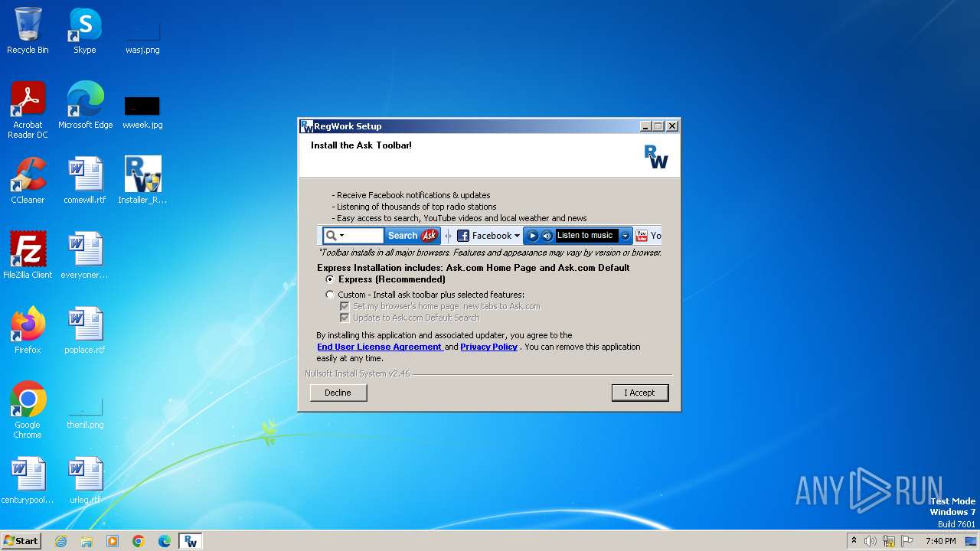Open the End User License Agreement link
Image resolution: width=980 pixels, height=551 pixels.
(380, 347)
